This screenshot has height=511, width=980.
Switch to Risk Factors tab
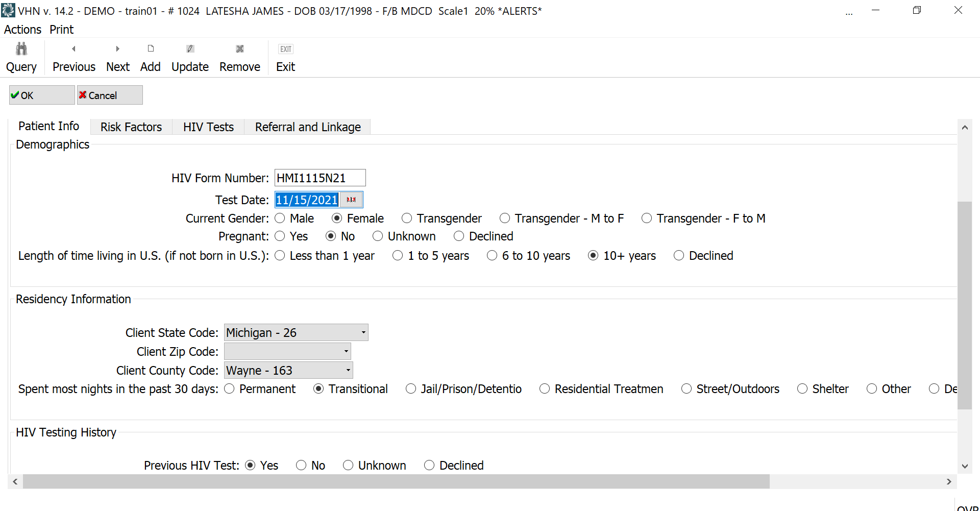131,127
